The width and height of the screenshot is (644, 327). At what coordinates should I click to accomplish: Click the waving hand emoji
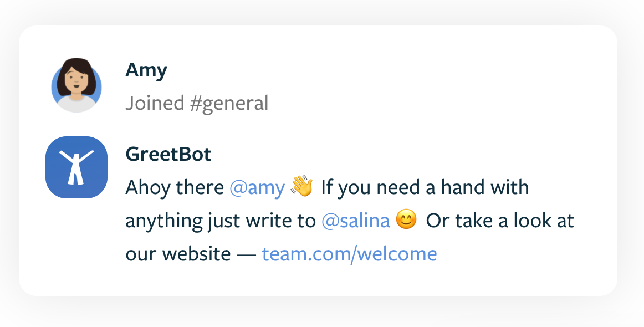(302, 186)
